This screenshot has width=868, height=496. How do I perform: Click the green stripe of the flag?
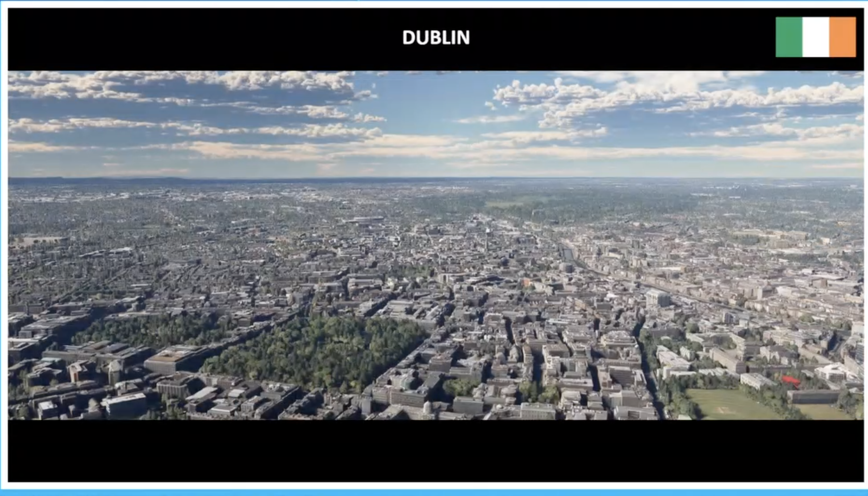pyautogui.click(x=789, y=37)
